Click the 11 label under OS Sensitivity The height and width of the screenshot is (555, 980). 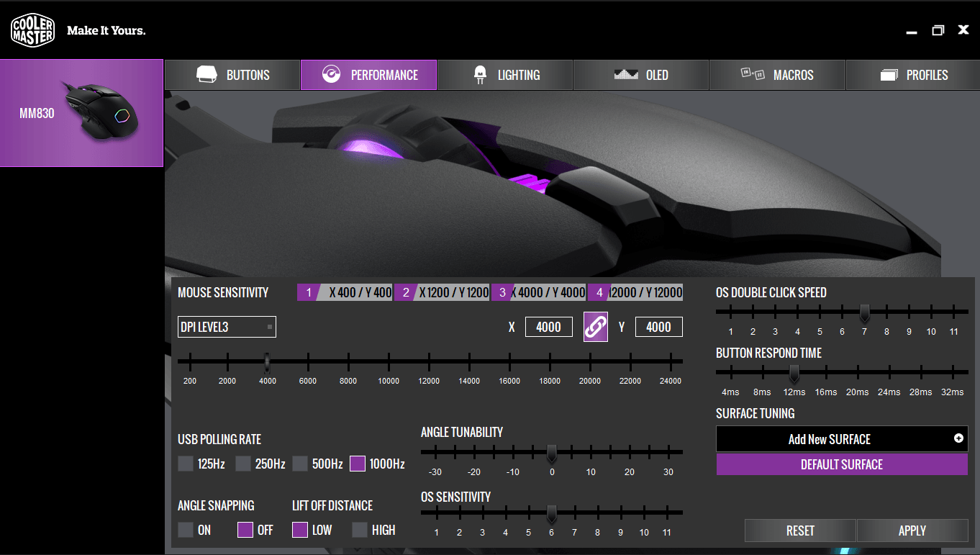[x=666, y=533]
